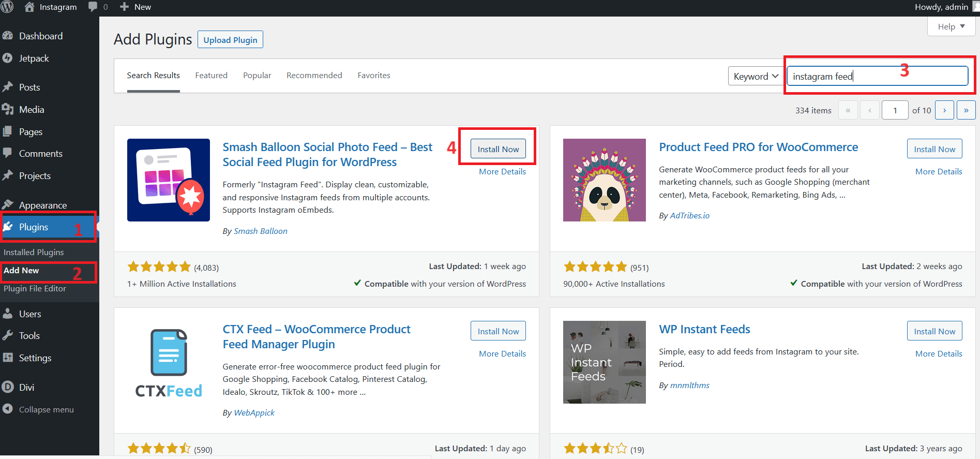Open Pages sidebar icon
The width and height of the screenshot is (980, 459).
tap(8, 131)
